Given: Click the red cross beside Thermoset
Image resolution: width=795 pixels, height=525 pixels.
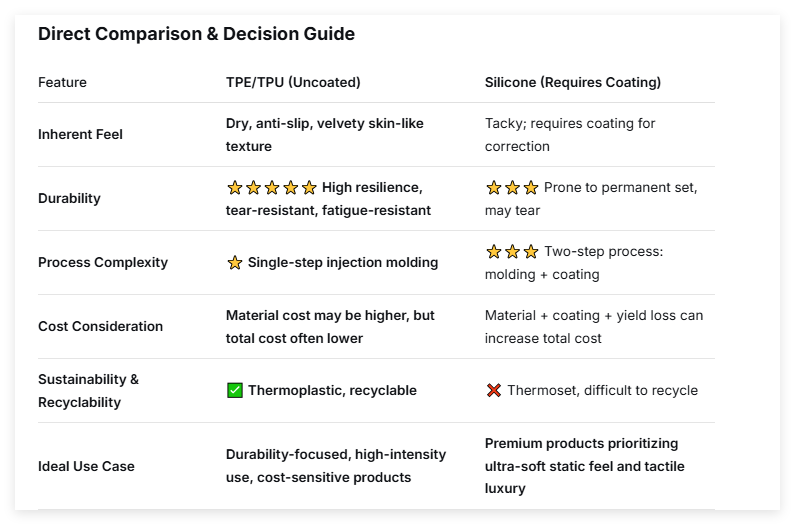Looking at the screenshot, I should click(x=494, y=391).
